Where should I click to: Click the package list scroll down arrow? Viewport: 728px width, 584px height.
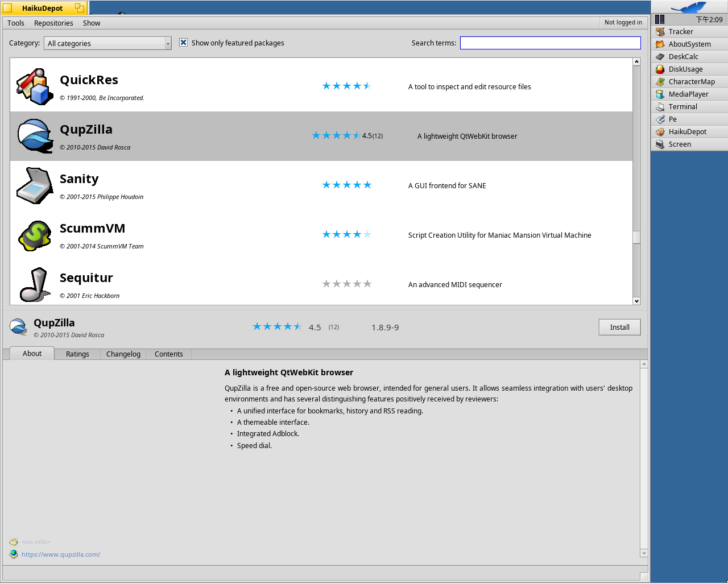click(636, 301)
